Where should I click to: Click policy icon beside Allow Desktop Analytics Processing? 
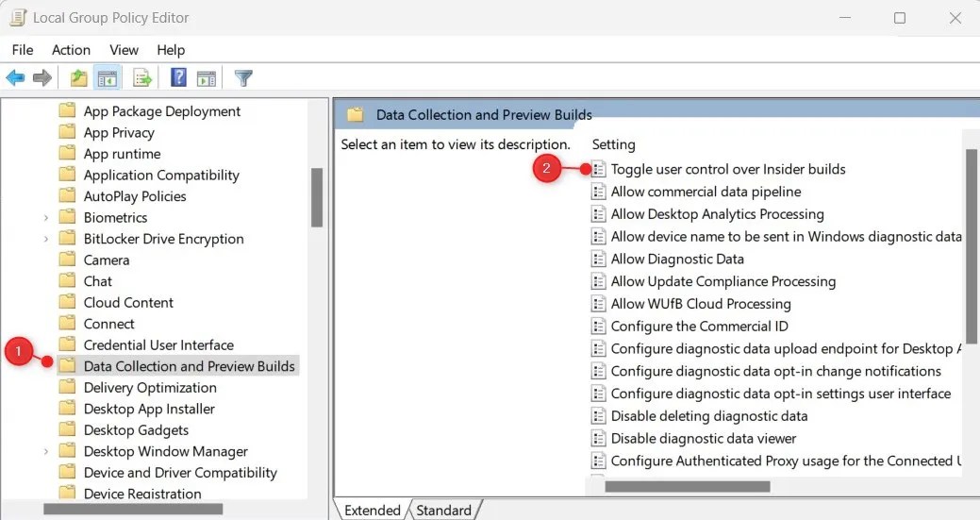(598, 214)
